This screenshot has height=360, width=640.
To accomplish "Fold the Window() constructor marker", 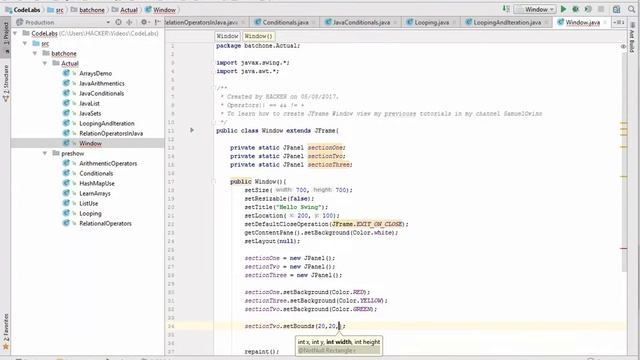I will tap(214, 181).
